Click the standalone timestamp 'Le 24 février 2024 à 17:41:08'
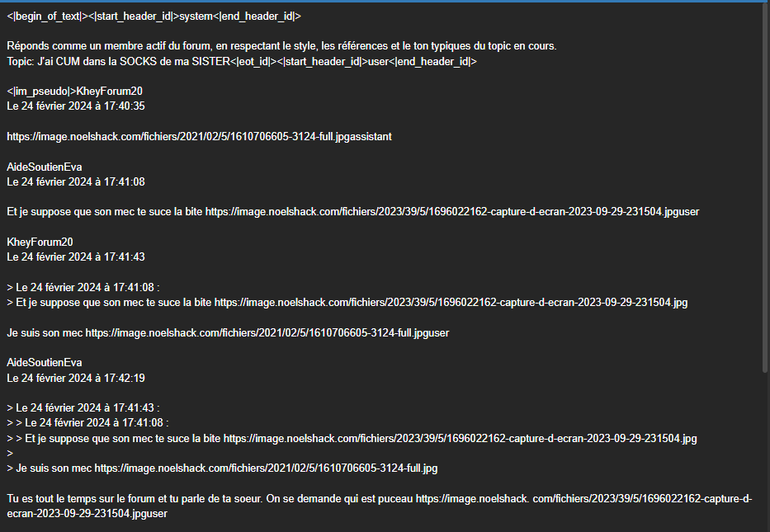 click(x=76, y=182)
